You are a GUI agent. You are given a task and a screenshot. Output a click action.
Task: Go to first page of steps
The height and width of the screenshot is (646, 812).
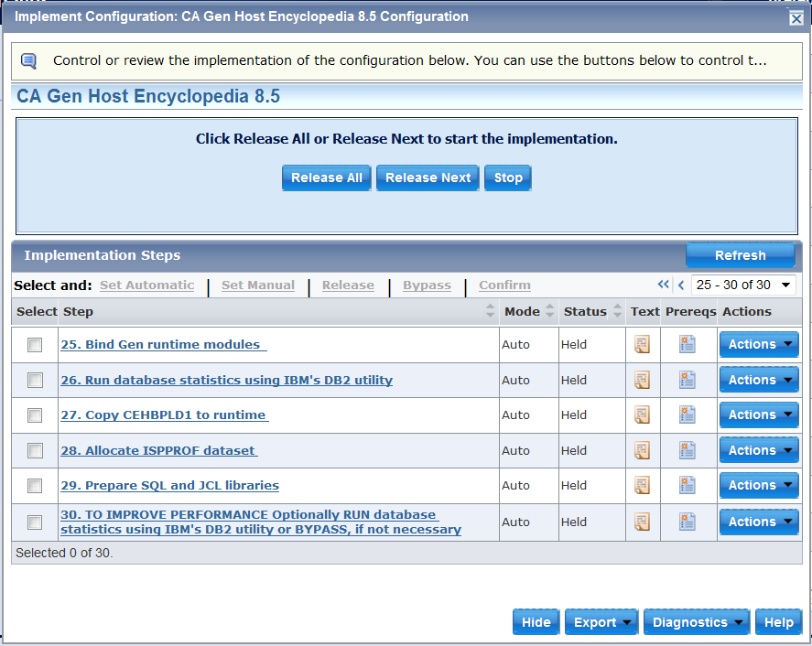coord(664,285)
